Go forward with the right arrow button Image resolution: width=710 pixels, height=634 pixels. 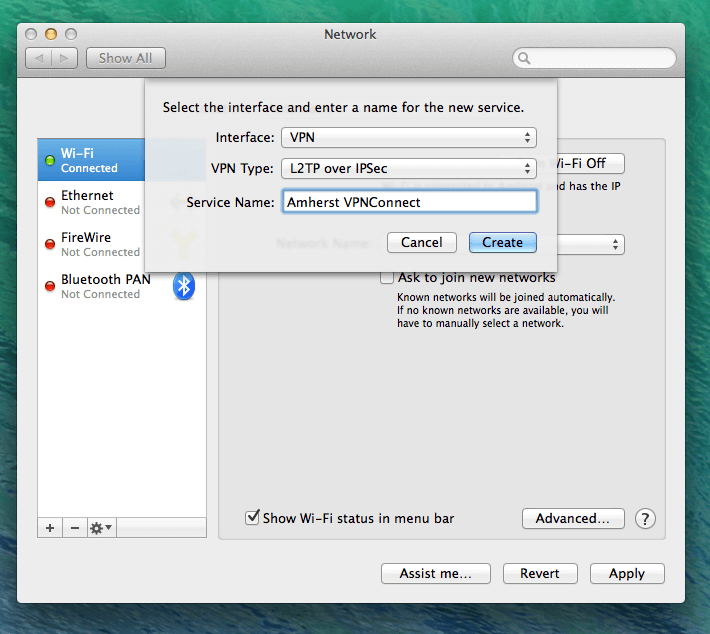(x=64, y=58)
